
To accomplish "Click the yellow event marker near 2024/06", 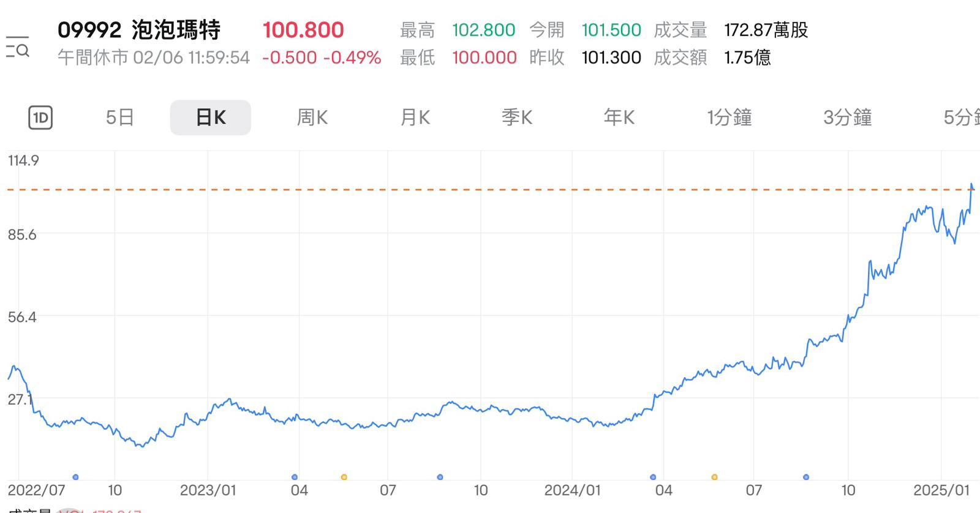I will tap(714, 476).
